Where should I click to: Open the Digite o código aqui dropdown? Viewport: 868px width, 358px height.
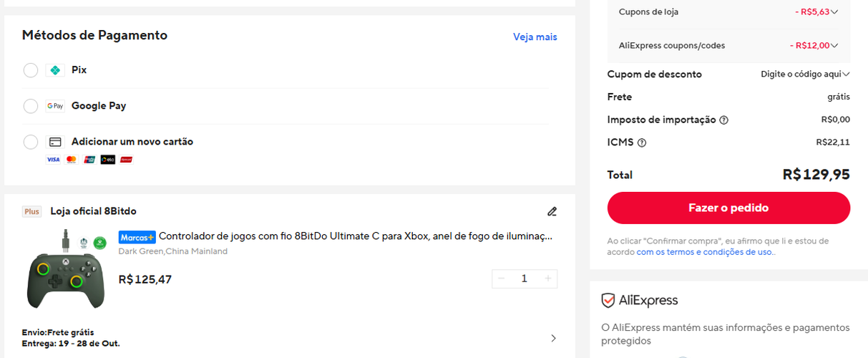[805, 74]
